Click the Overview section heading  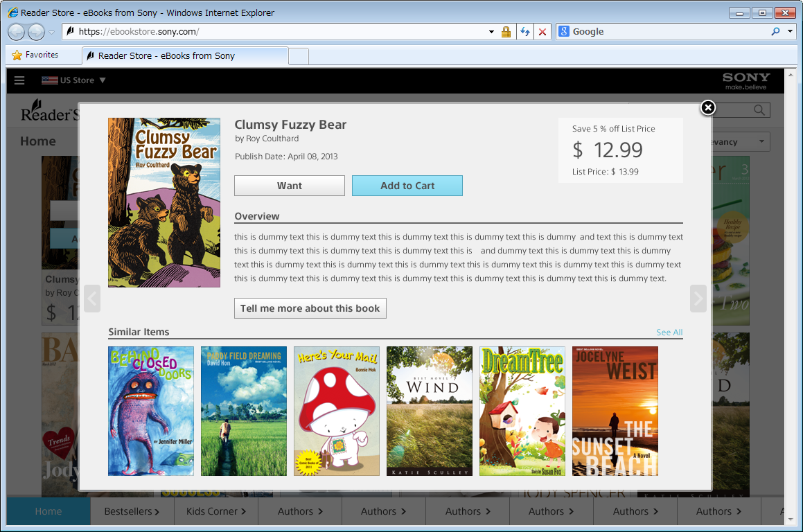pyautogui.click(x=257, y=216)
